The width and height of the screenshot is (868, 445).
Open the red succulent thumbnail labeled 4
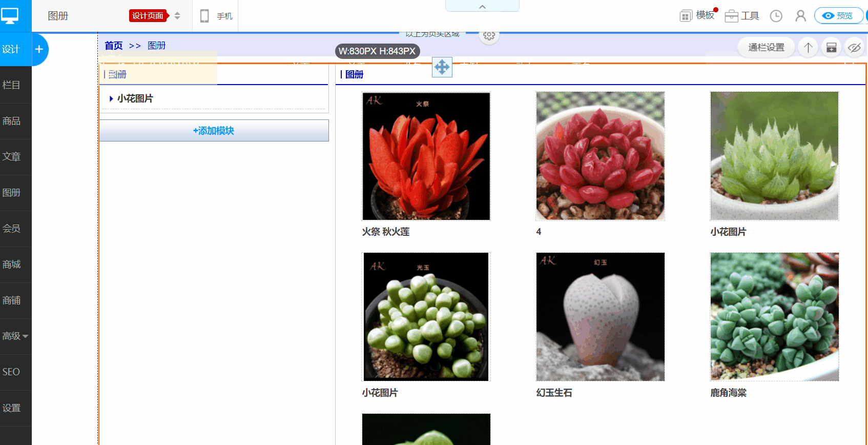pos(600,156)
